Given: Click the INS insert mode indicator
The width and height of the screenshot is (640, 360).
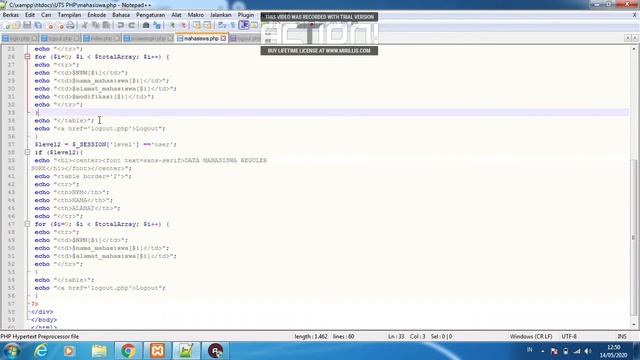Looking at the screenshot, I should [x=622, y=336].
